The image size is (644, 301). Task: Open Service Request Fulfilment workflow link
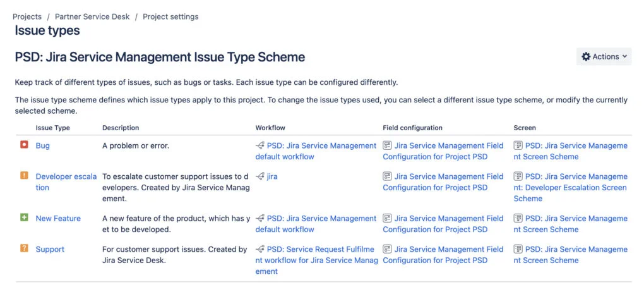point(317,261)
